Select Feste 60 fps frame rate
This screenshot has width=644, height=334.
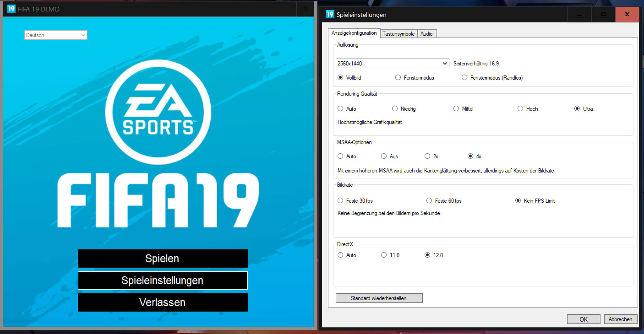click(x=429, y=200)
